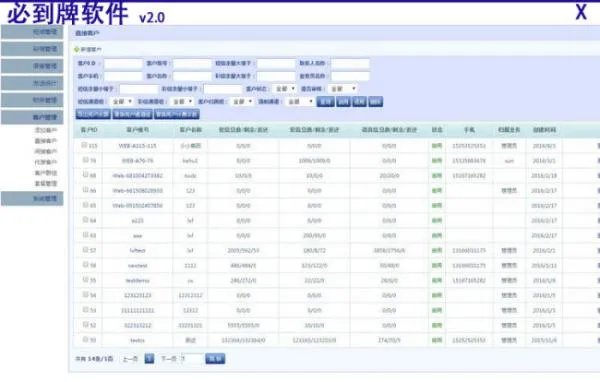Click the green add-customer icon

[77, 49]
